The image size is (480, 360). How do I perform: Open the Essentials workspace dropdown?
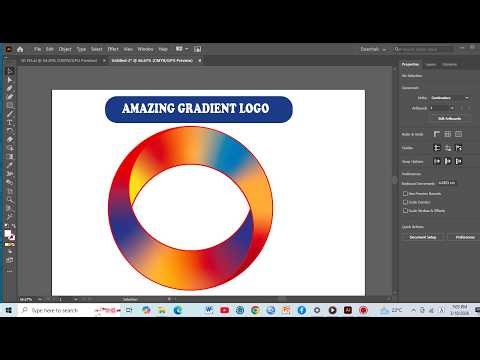[373, 49]
